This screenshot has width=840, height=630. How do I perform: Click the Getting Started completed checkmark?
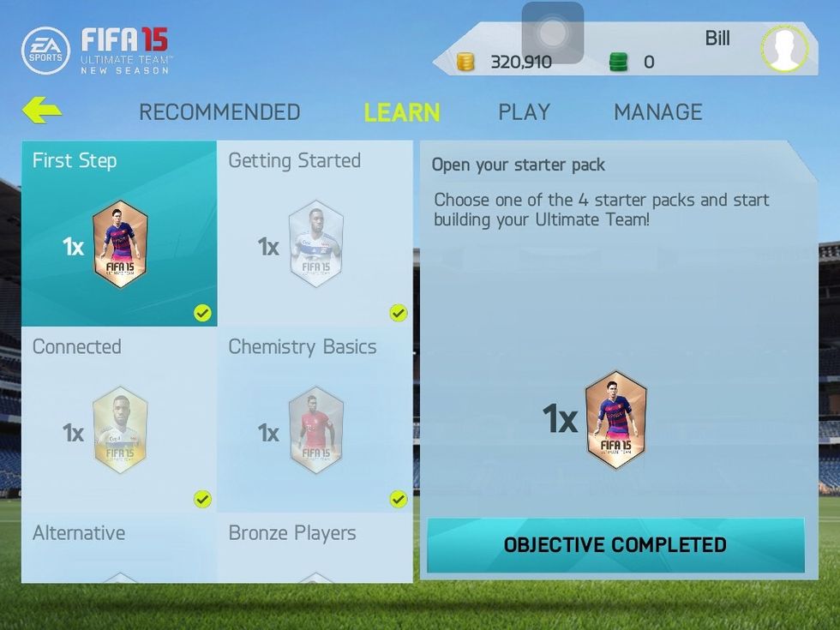coord(398,313)
